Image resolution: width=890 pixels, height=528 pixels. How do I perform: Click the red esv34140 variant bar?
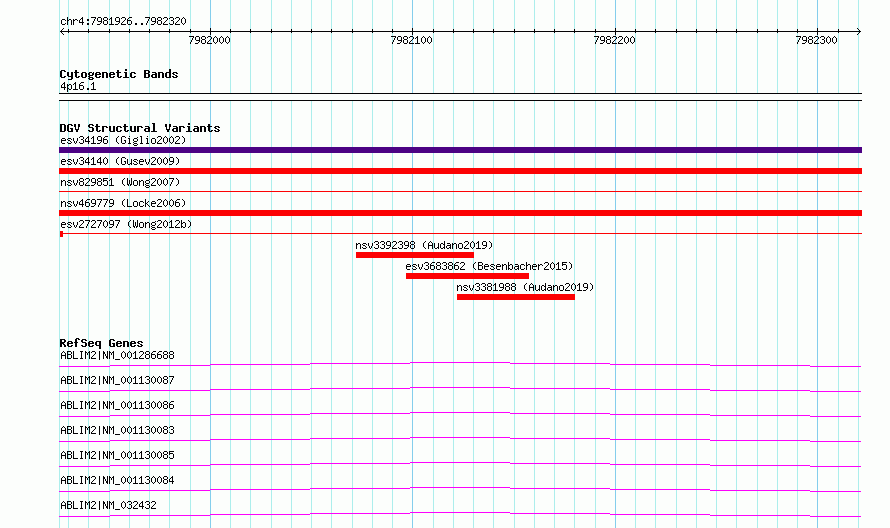coord(460,171)
